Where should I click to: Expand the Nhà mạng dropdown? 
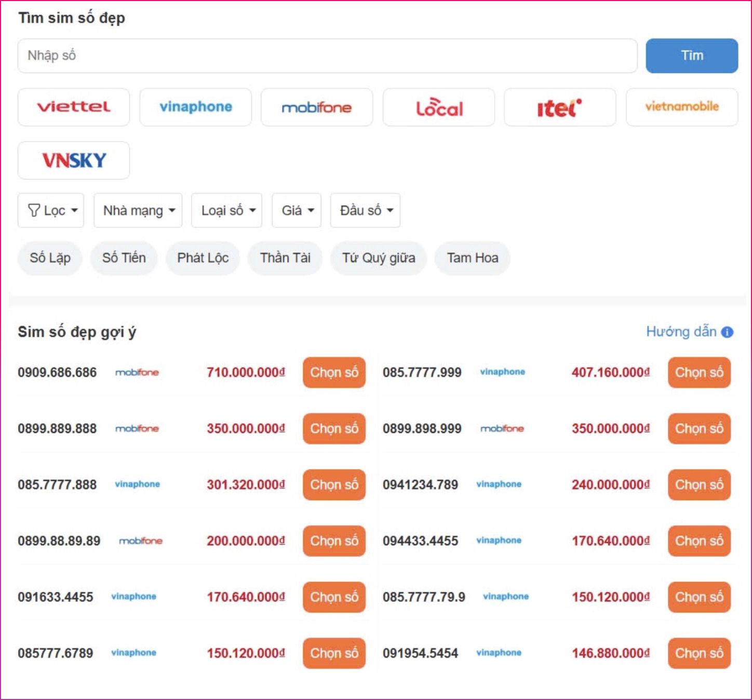138,210
